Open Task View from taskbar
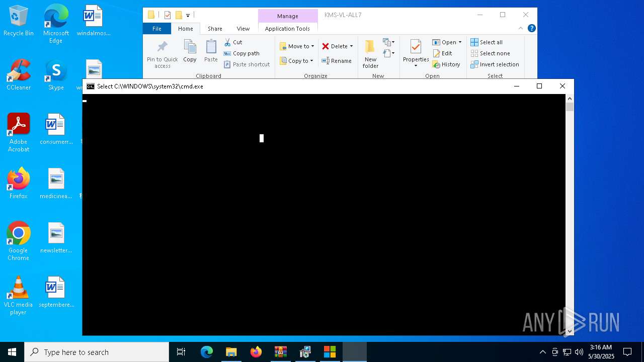644x362 pixels. (x=181, y=352)
